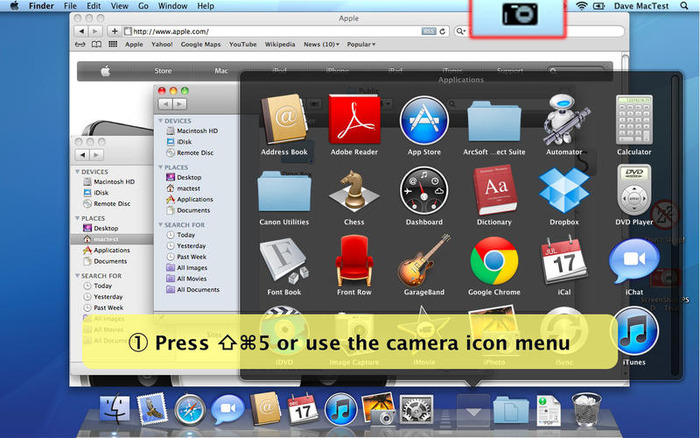Open Dropbox from Applications stack
This screenshot has height=438, width=700.
pos(564,191)
